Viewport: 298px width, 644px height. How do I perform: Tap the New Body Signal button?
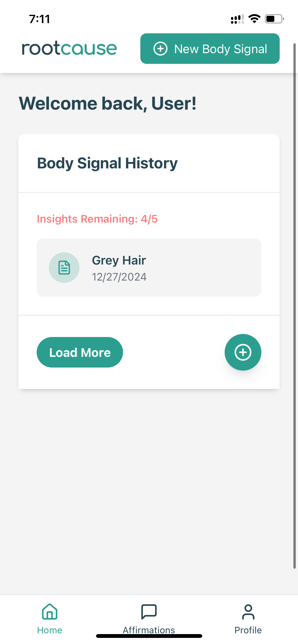pos(210,49)
